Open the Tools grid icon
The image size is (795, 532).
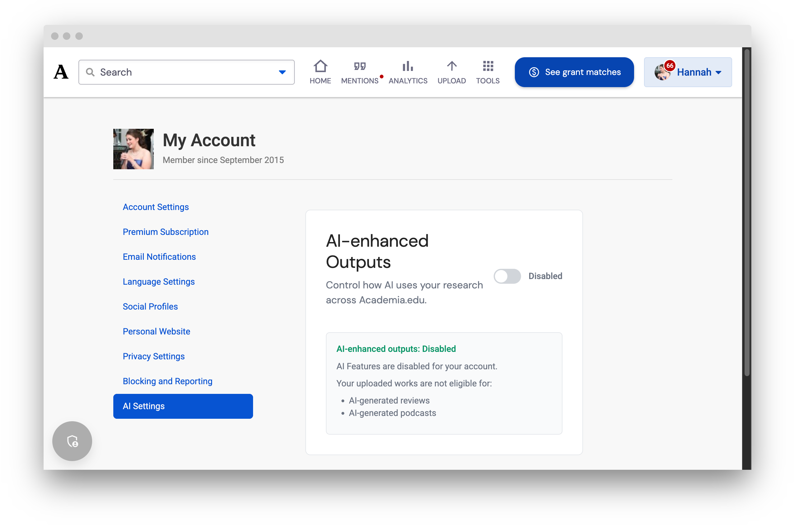tap(488, 67)
